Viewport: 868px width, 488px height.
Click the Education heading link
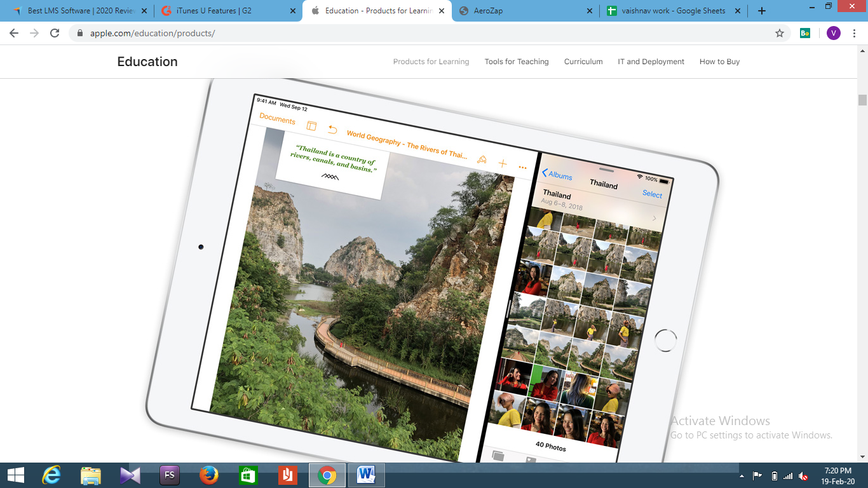147,62
